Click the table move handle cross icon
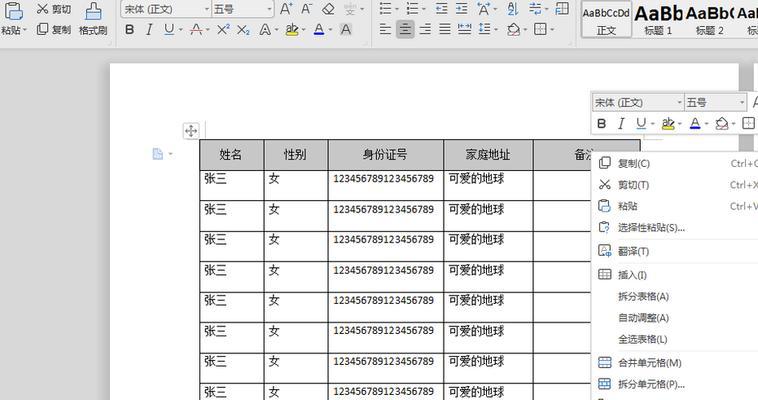758x400 pixels. tap(191, 131)
